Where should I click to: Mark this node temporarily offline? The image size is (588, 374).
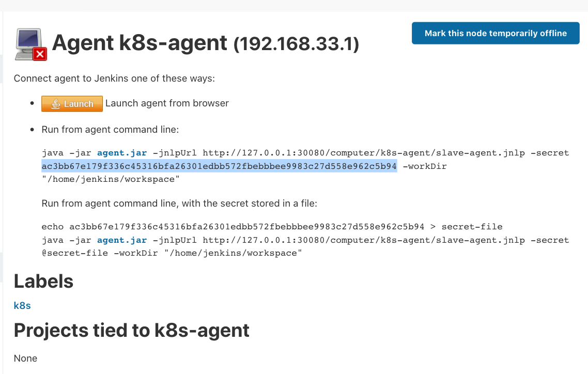pyautogui.click(x=496, y=33)
